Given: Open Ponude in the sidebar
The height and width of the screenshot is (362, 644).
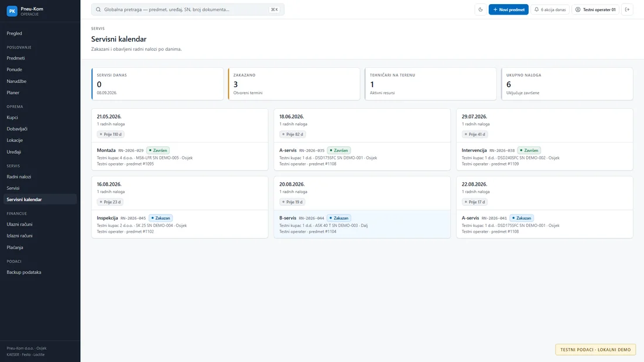Looking at the screenshot, I should coord(40,70).
